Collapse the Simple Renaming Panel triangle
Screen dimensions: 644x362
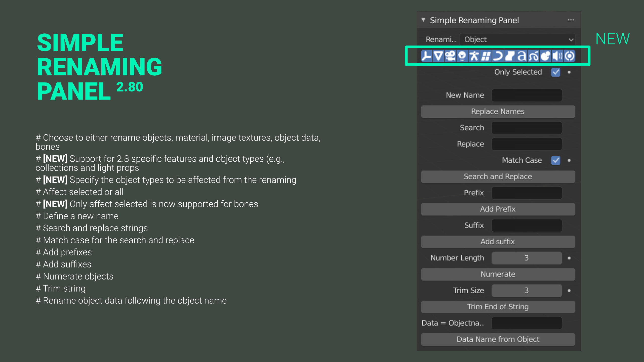tap(423, 20)
